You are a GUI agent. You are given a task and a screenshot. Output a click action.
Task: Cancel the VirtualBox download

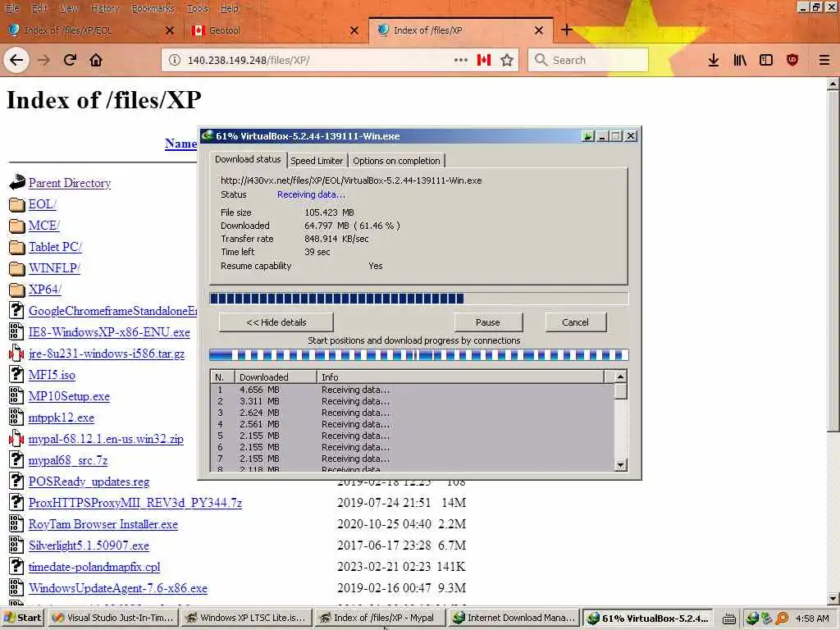pyautogui.click(x=575, y=322)
